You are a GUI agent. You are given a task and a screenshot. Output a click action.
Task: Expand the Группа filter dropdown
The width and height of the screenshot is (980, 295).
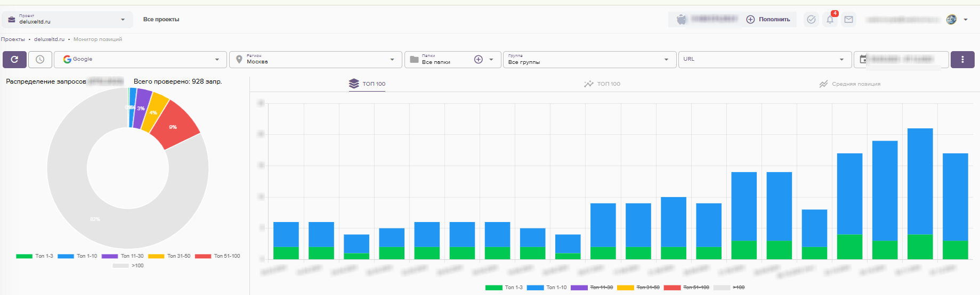[589, 60]
